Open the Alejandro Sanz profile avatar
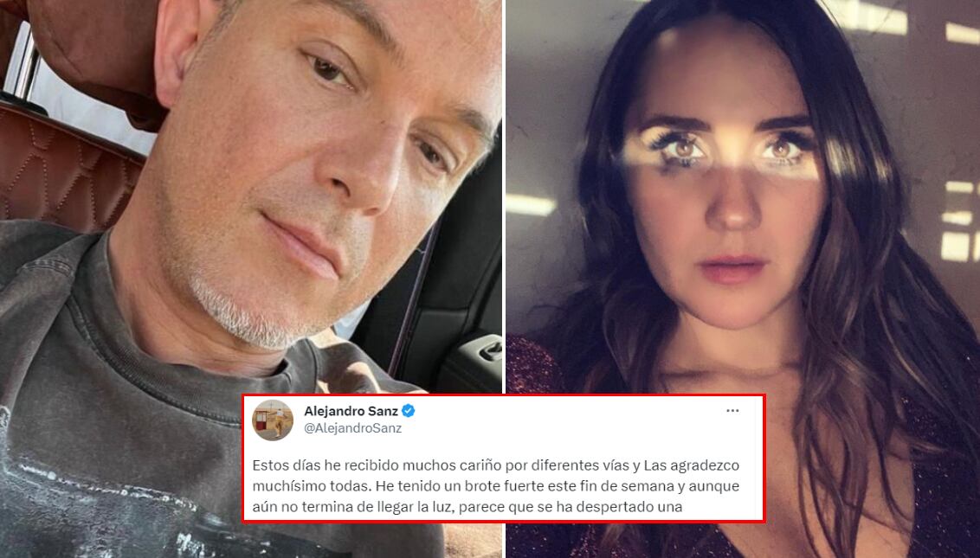Image resolution: width=980 pixels, height=558 pixels. [x=273, y=420]
